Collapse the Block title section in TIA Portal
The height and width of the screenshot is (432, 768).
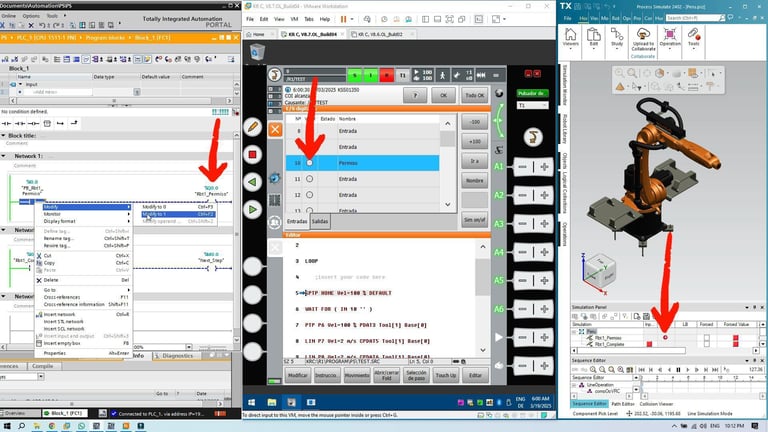(x=3, y=135)
